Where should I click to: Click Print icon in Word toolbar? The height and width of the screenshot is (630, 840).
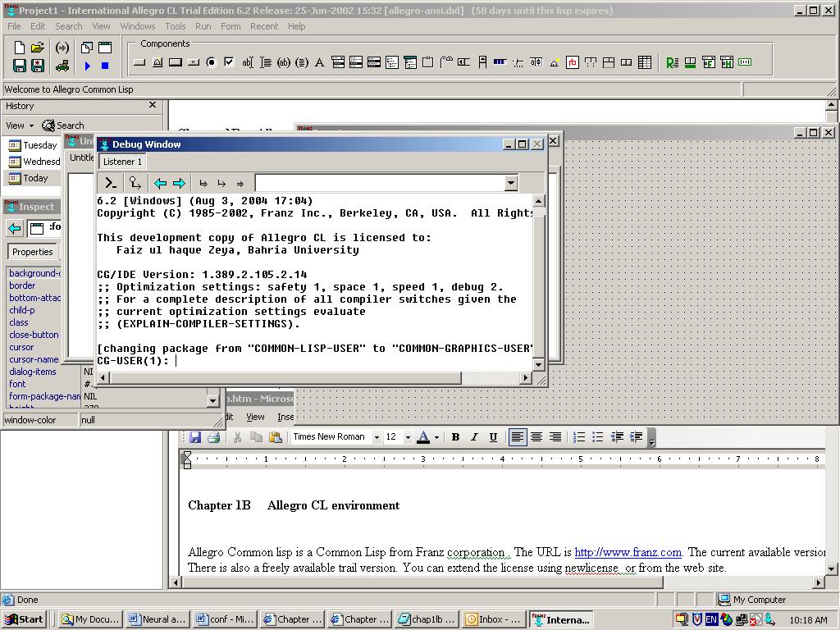click(x=213, y=437)
